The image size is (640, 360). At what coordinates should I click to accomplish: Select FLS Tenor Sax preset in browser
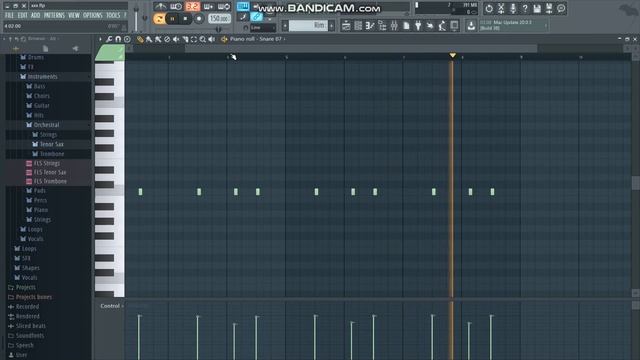(x=50, y=172)
